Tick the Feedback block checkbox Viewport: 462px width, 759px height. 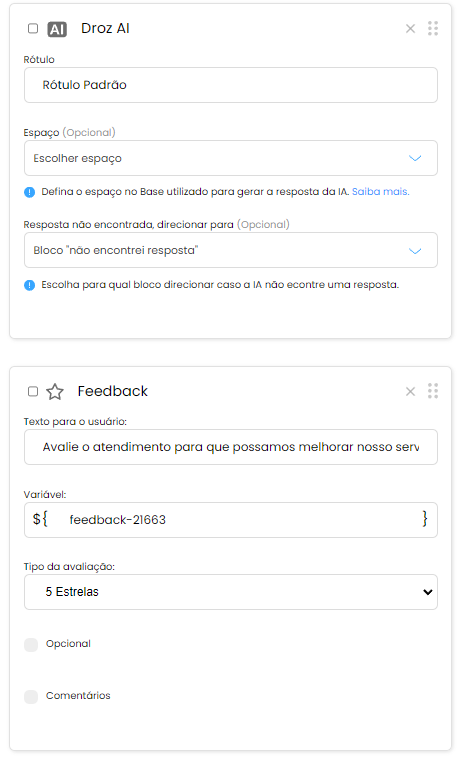click(x=33, y=391)
